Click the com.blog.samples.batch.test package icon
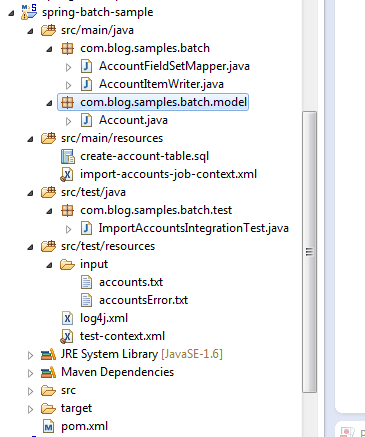 click(67, 210)
